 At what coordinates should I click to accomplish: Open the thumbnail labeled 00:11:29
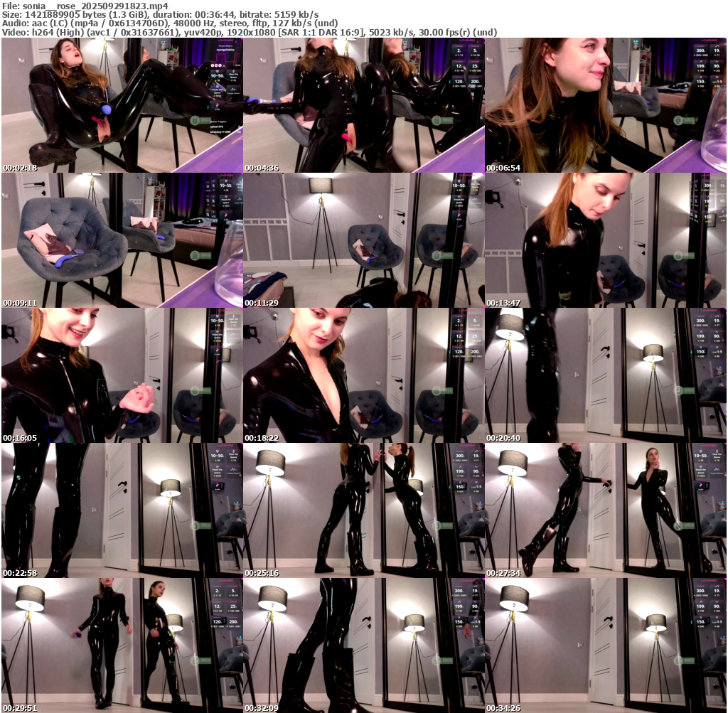tap(363, 240)
